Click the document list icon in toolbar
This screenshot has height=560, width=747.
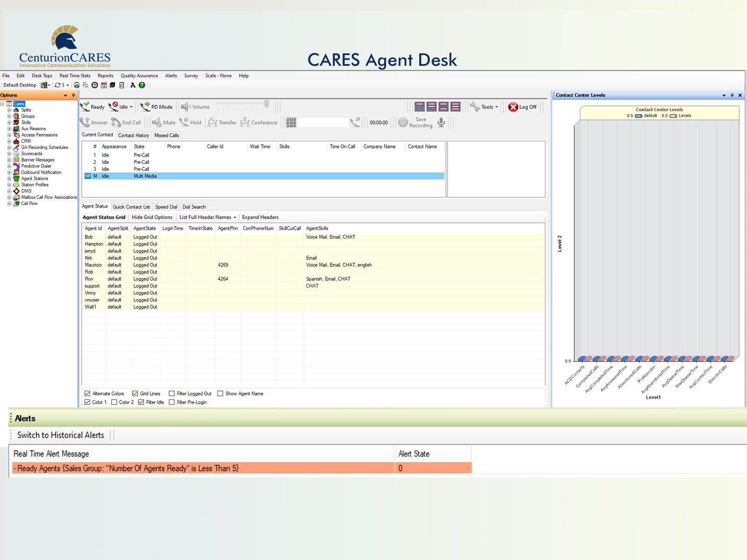122,85
